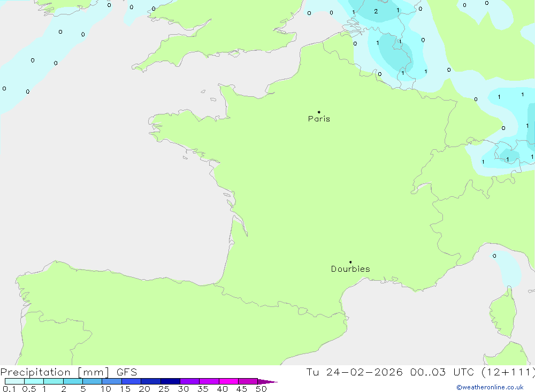Click the Dourbies location label
The image size is (535, 392).
350,269
